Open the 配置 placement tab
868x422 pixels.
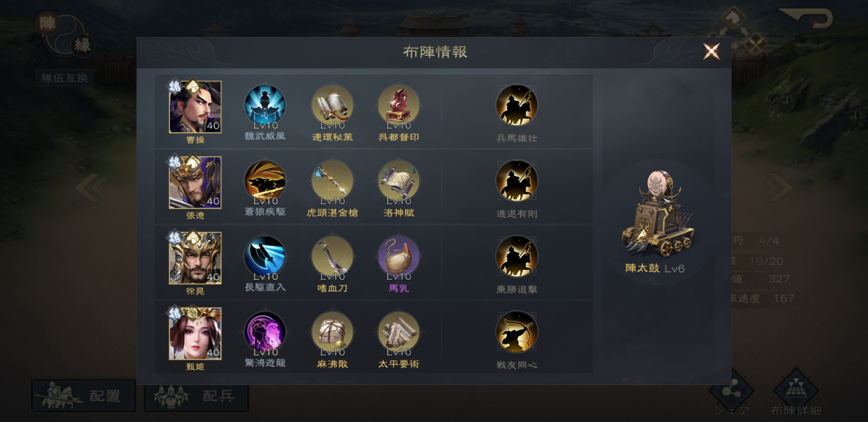coord(83,395)
